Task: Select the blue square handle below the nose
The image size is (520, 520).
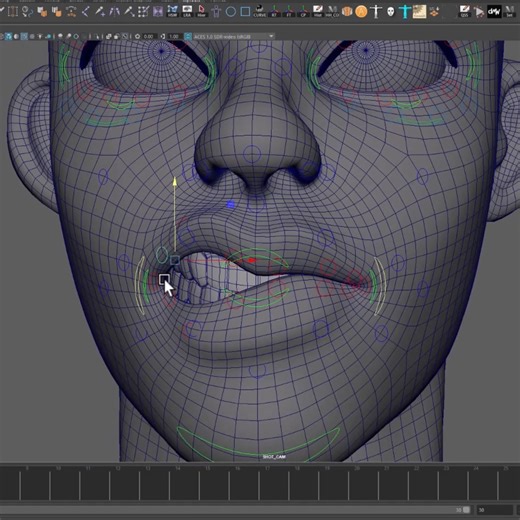Action: tap(230, 204)
